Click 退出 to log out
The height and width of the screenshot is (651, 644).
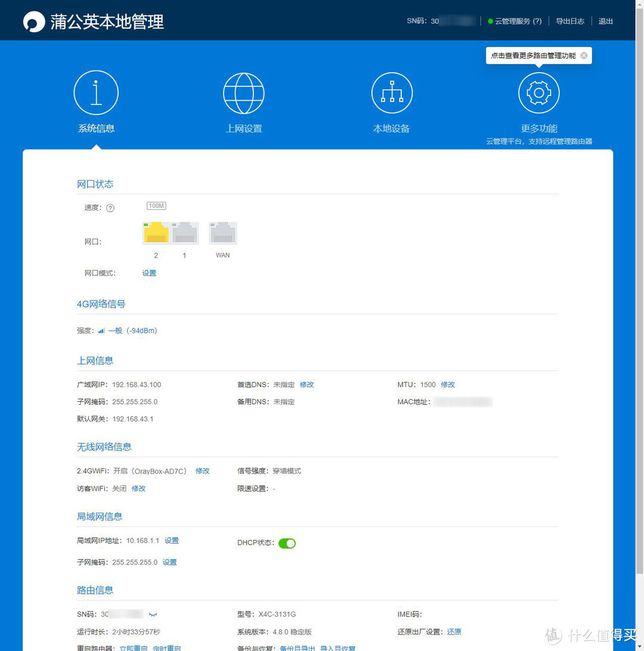click(605, 21)
